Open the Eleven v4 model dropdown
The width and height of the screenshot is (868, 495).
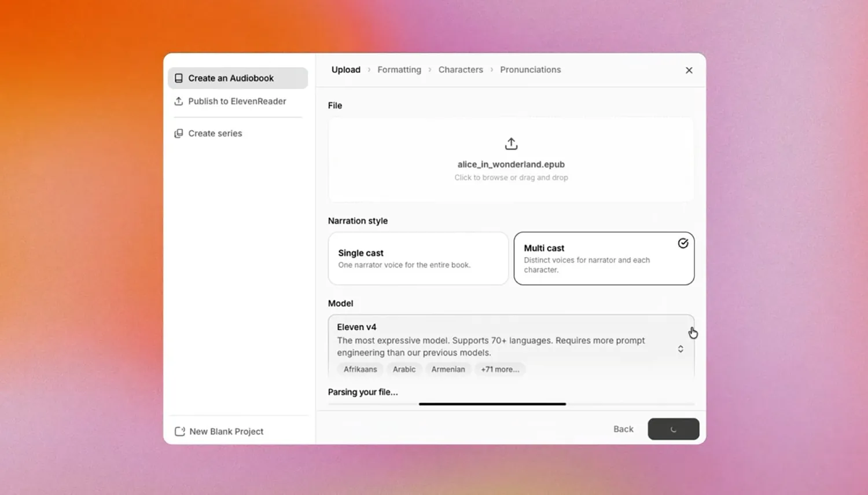(x=511, y=346)
